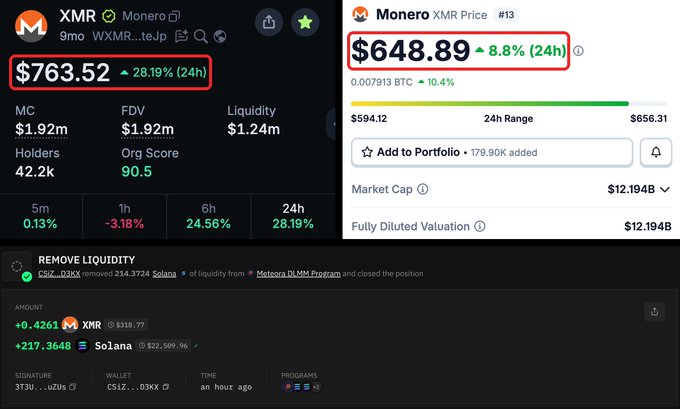
Task: Click the Liquidity value $1.24m
Action: 254,129
